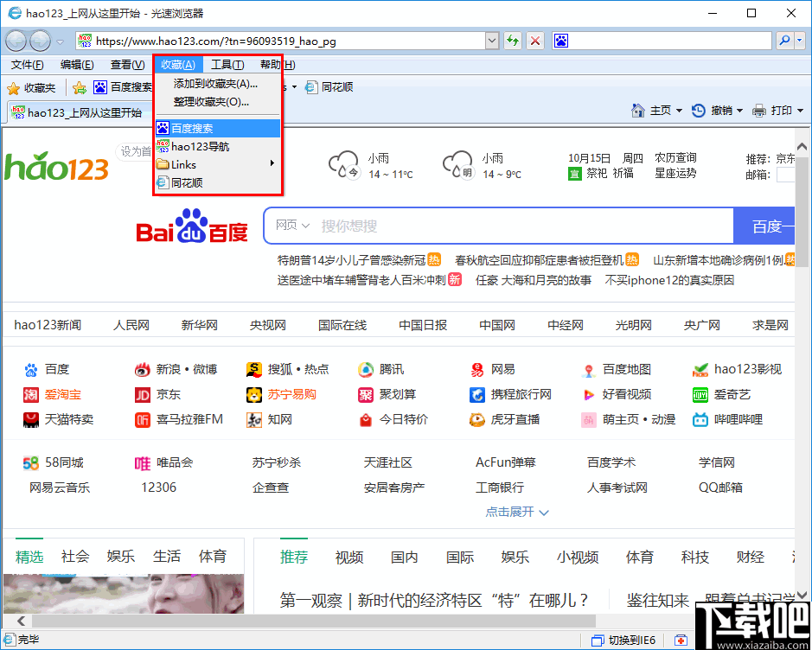This screenshot has width=812, height=650.
Task: Open the 新华网 link
Action: pos(200,325)
